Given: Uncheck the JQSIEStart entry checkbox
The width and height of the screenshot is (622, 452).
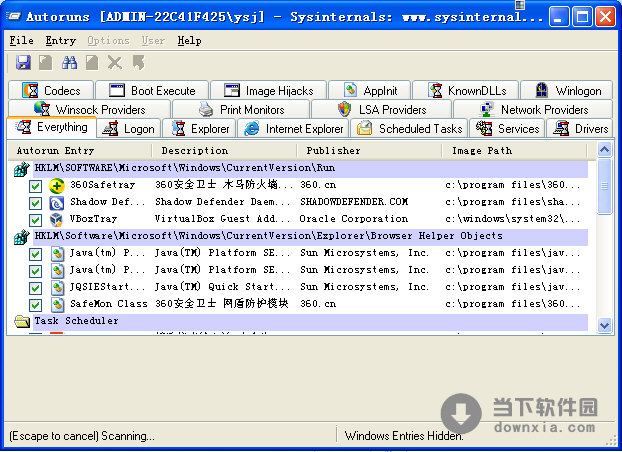Looking at the screenshot, I should (x=35, y=288).
